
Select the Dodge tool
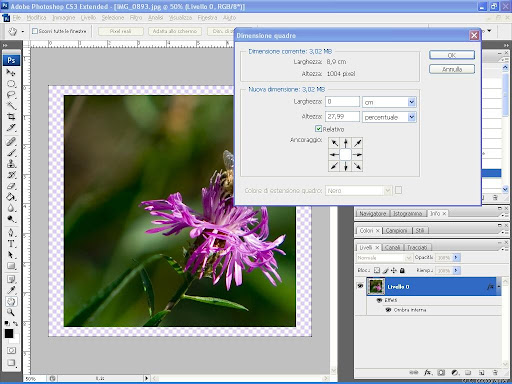pyautogui.click(x=11, y=219)
